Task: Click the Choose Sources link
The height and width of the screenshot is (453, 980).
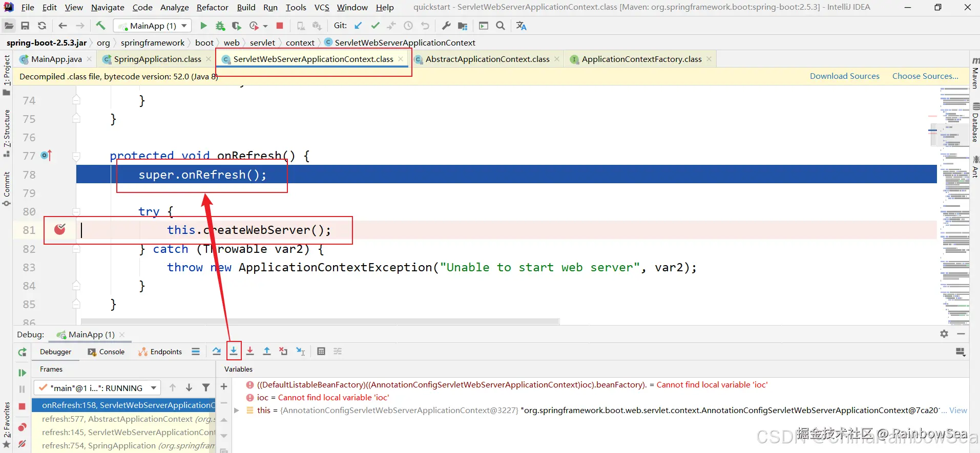Action: 925,76
